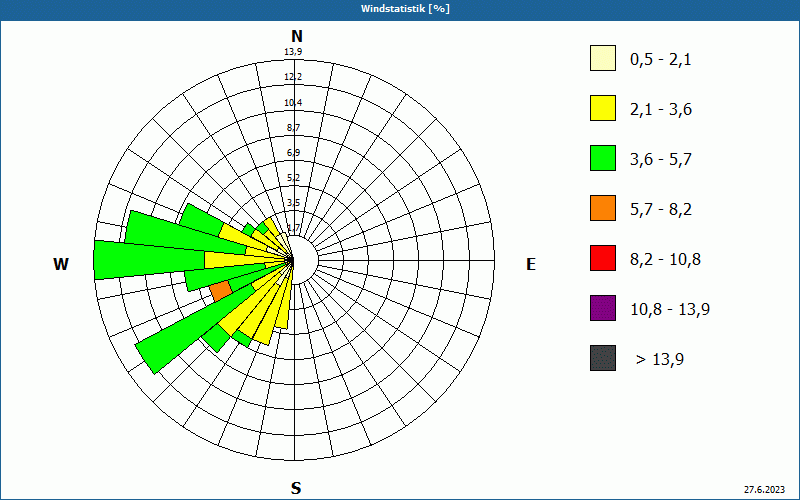800x500 pixels.
Task: Click the radial axis value 8,7
Action: (293, 128)
